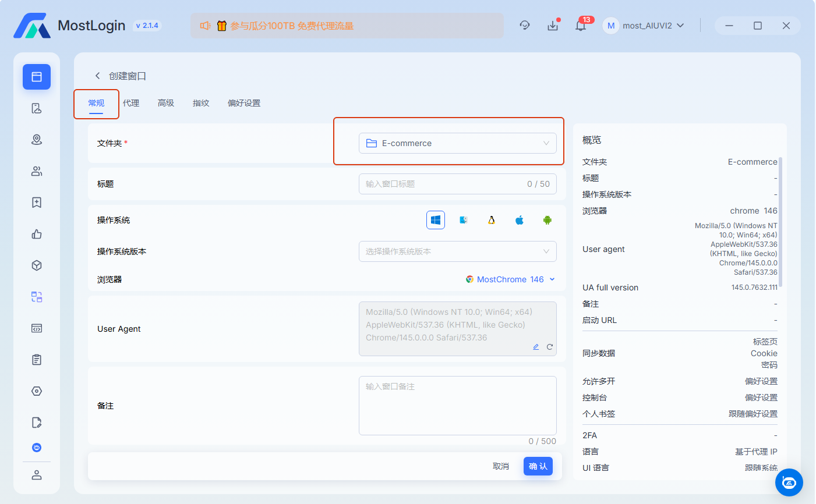Click the 取消 button
This screenshot has height=504, width=816.
tap(501, 466)
